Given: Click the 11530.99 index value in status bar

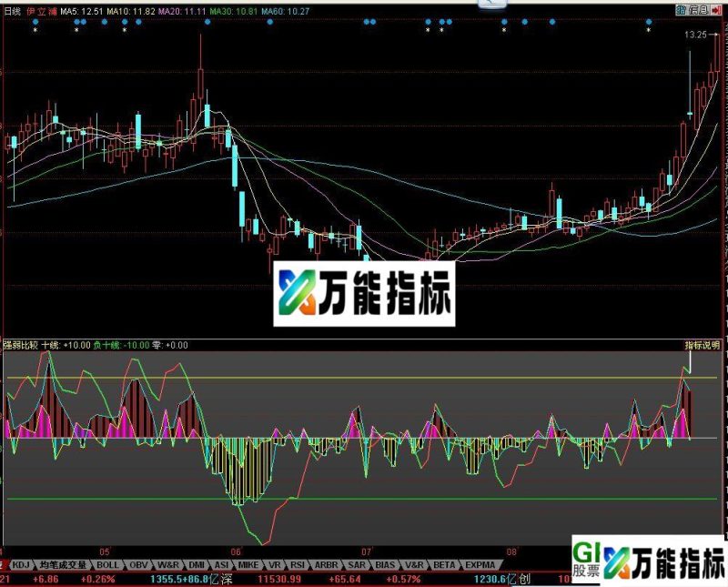Looking at the screenshot, I should 279,579.
